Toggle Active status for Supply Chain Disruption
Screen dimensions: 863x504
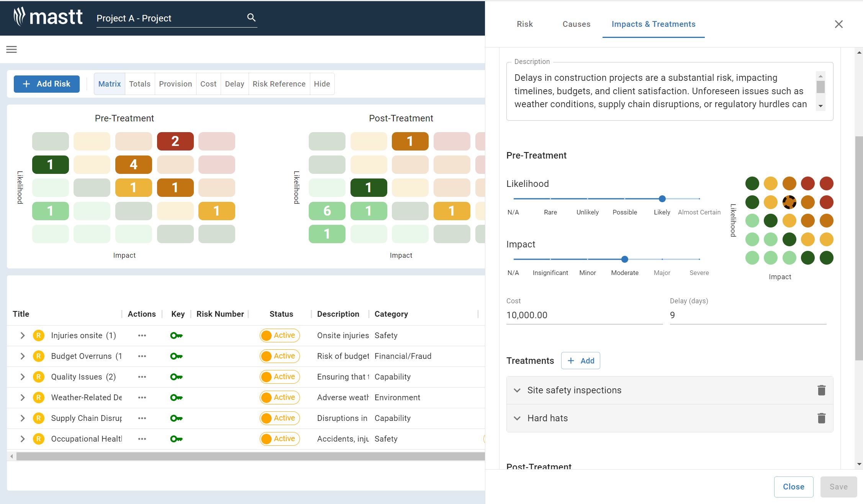tap(280, 418)
